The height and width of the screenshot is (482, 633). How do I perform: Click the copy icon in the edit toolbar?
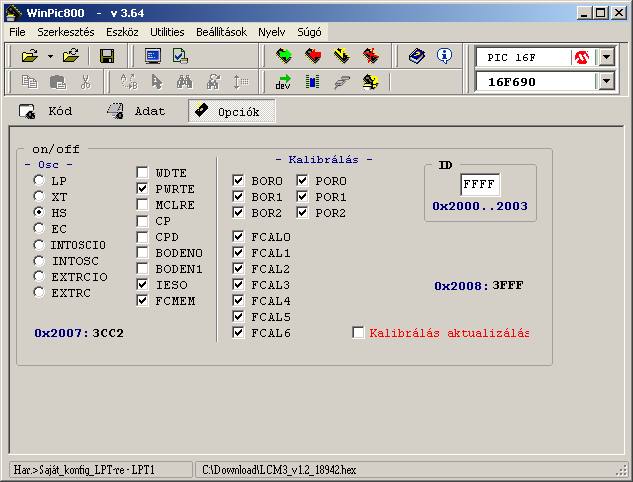(29, 82)
